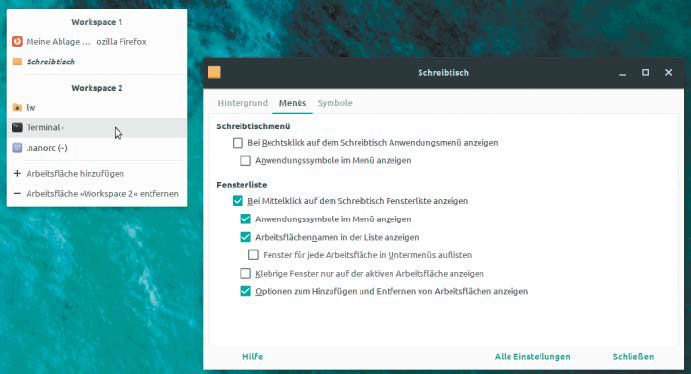This screenshot has height=374, width=691.
Task: Open Alle Einstellungen
Action: 532,357
